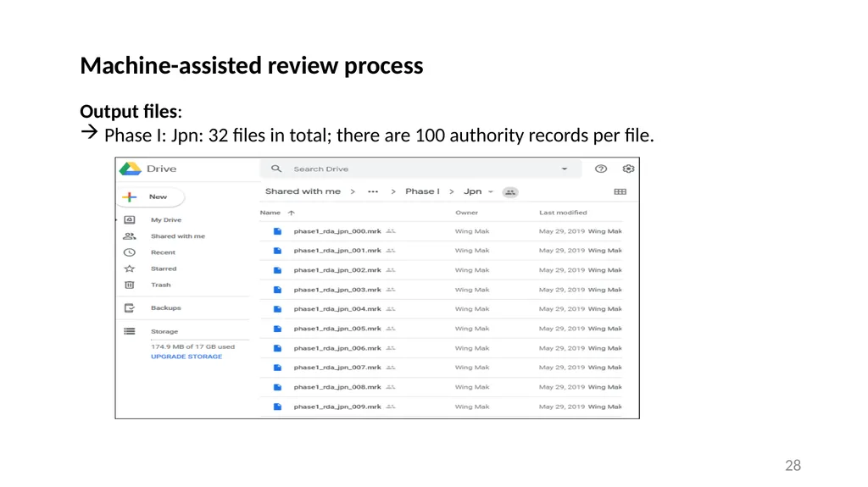The width and height of the screenshot is (868, 487).
Task: Click the New button
Action: pyautogui.click(x=151, y=197)
